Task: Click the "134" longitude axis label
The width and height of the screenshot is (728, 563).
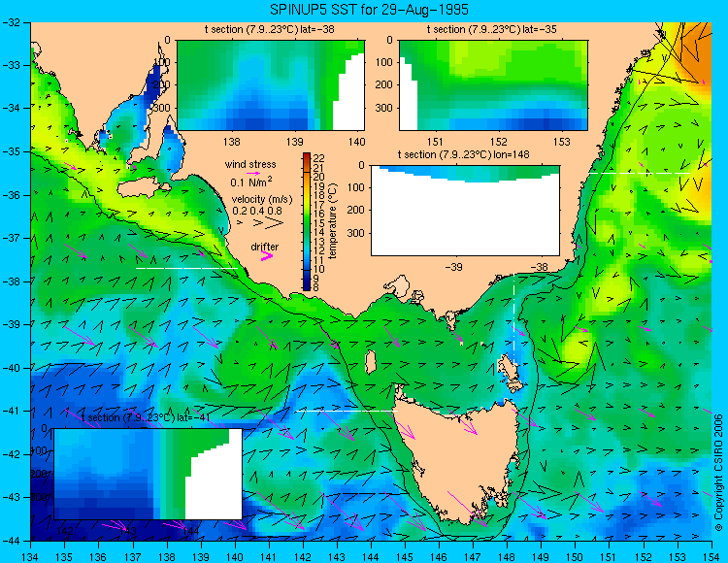Action: click(31, 556)
